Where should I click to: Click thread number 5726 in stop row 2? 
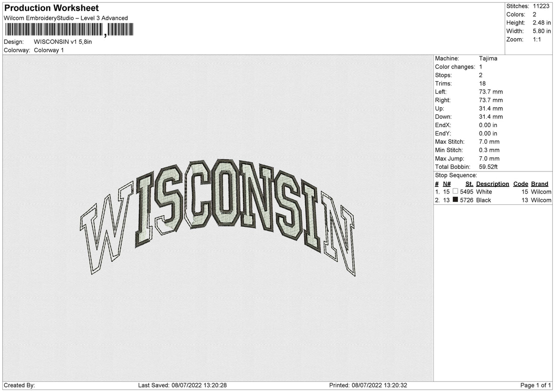click(467, 200)
